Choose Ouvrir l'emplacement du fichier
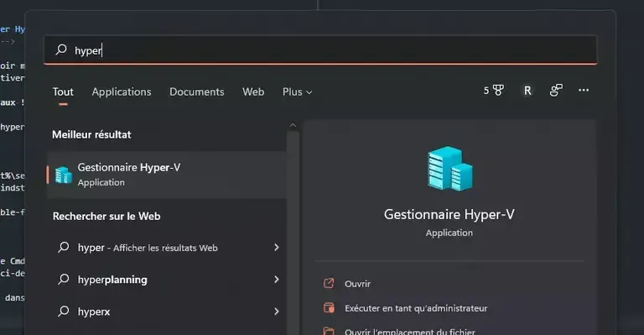 [410, 332]
